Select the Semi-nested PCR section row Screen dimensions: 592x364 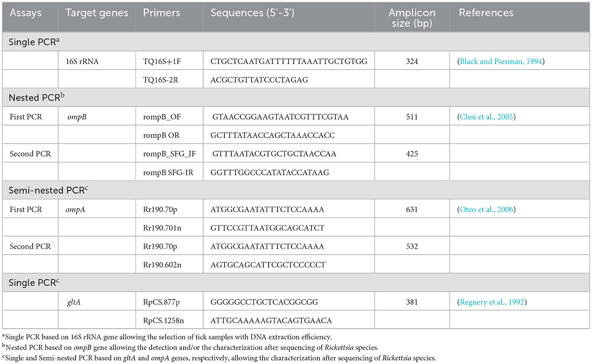tap(296, 191)
